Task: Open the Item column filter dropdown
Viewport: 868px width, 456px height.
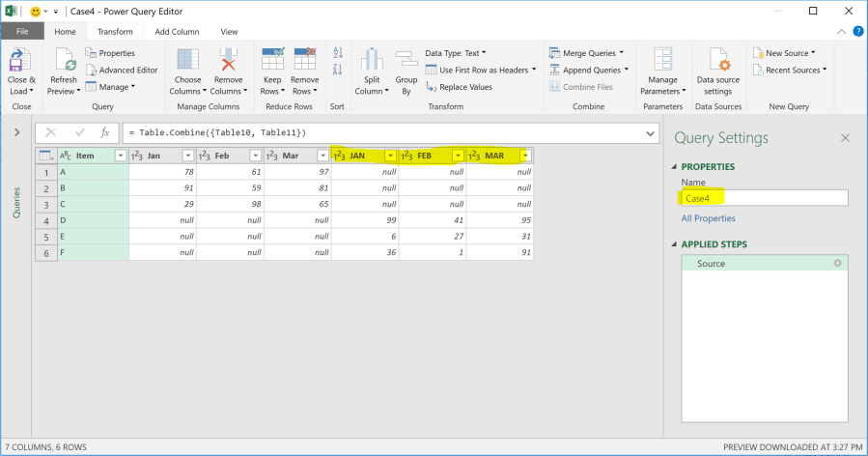Action: (121, 156)
